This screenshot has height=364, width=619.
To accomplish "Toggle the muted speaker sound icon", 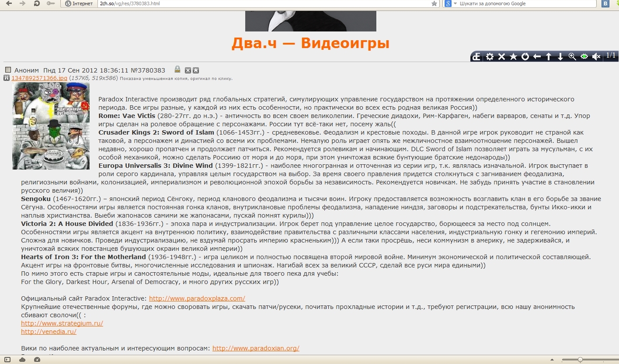I will 596,57.
